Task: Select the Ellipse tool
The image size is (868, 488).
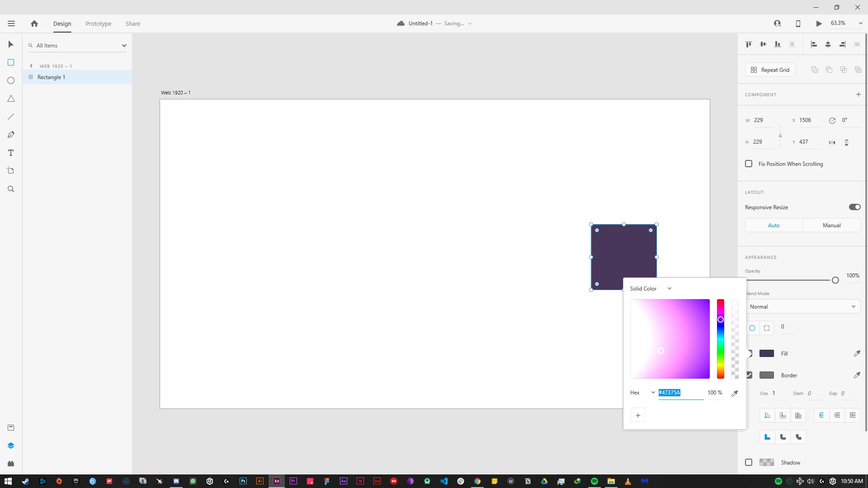Action: coord(11,80)
